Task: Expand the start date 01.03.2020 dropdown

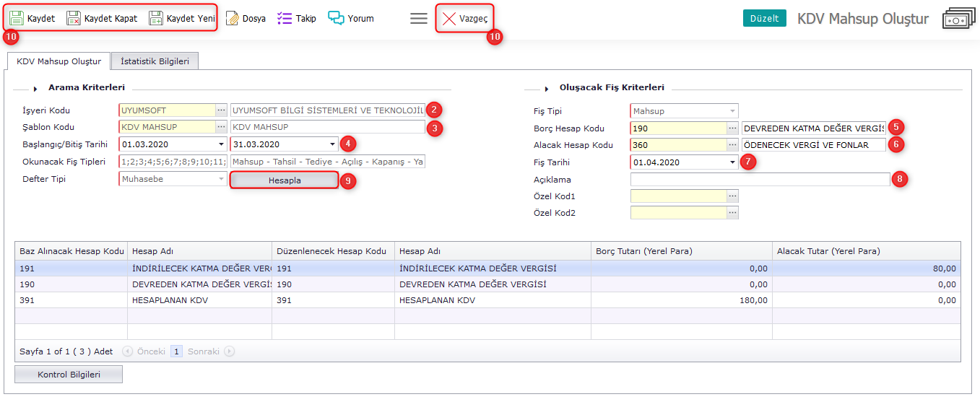Action: (x=221, y=144)
